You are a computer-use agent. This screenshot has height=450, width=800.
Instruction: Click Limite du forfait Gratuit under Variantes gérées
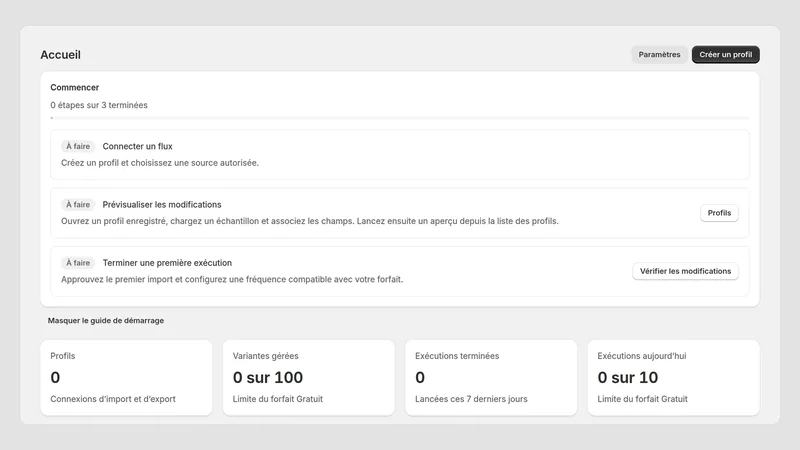[278, 399]
